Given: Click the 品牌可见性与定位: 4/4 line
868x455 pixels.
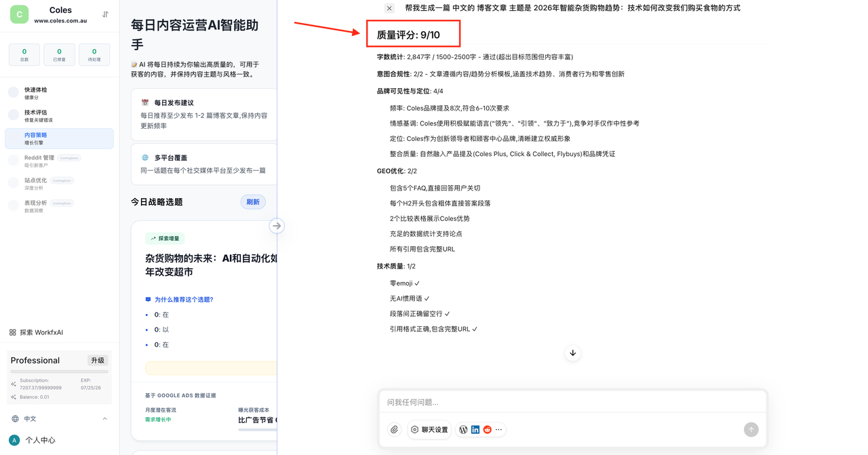Looking at the screenshot, I should coord(410,91).
